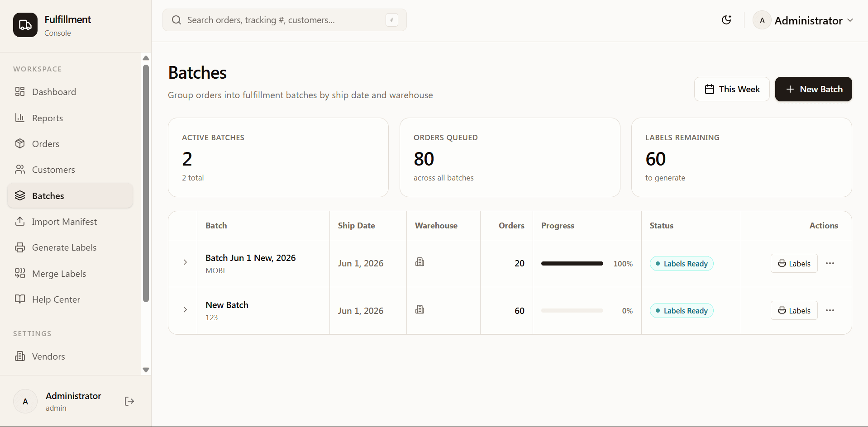The width and height of the screenshot is (868, 427).
Task: Click the '123' batch code
Action: pos(211,318)
